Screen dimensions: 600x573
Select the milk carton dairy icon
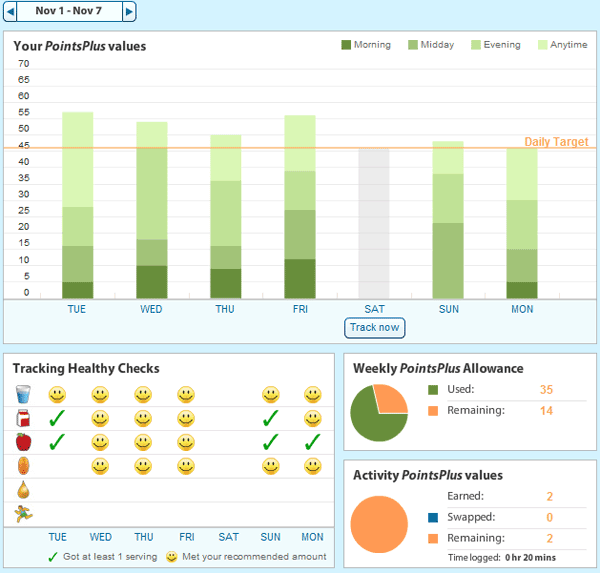pos(23,418)
